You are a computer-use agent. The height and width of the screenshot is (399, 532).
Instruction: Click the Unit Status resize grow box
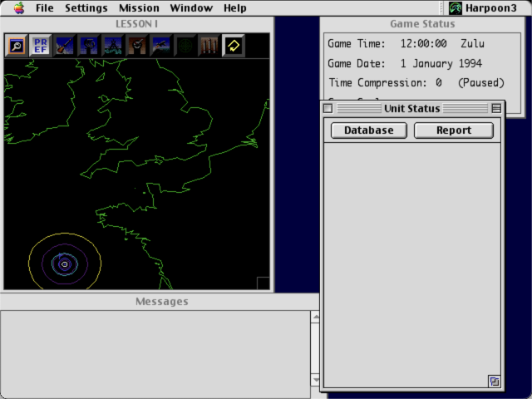click(x=495, y=382)
